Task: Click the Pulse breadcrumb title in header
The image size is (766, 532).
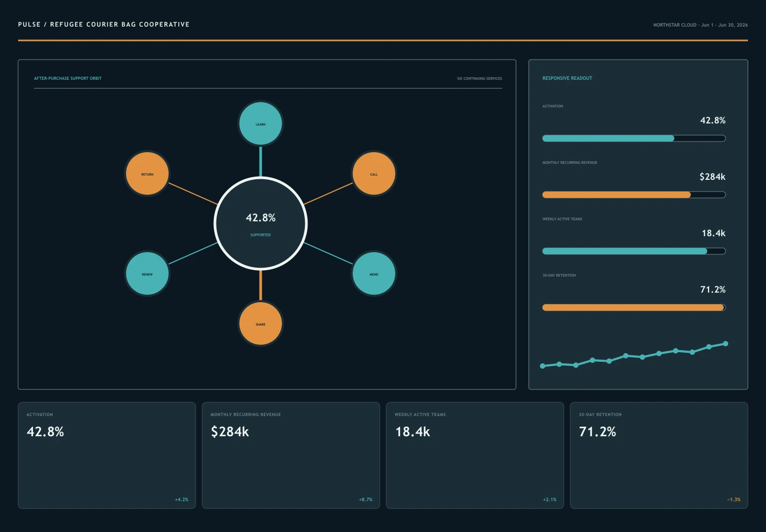Action: 104,24
